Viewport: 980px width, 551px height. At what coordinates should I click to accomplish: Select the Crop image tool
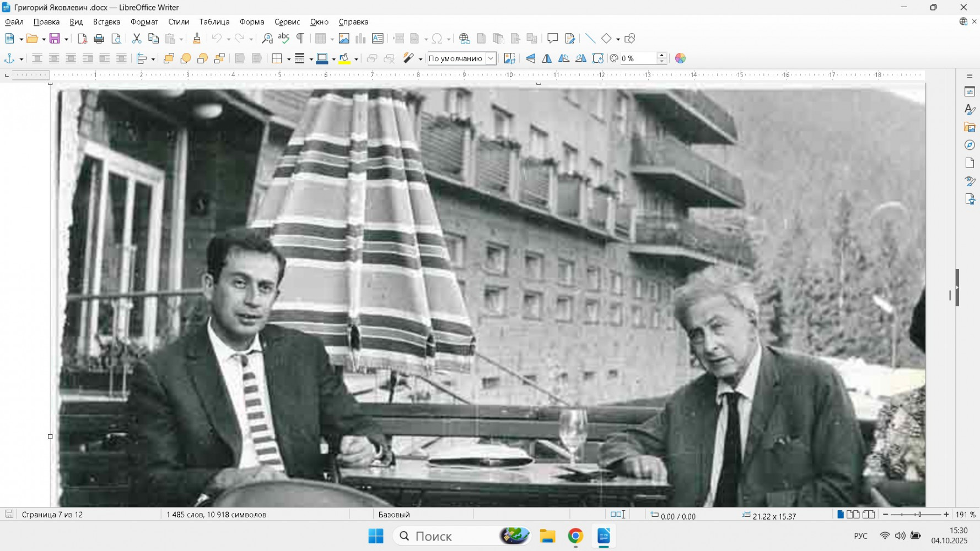point(509,58)
